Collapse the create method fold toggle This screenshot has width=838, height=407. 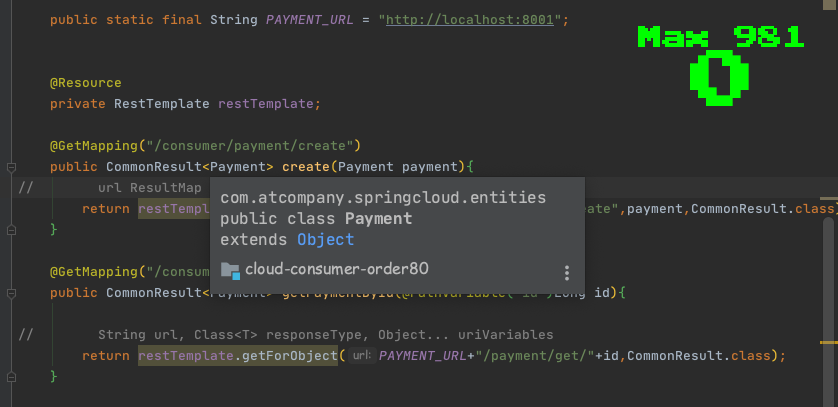pos(11,167)
